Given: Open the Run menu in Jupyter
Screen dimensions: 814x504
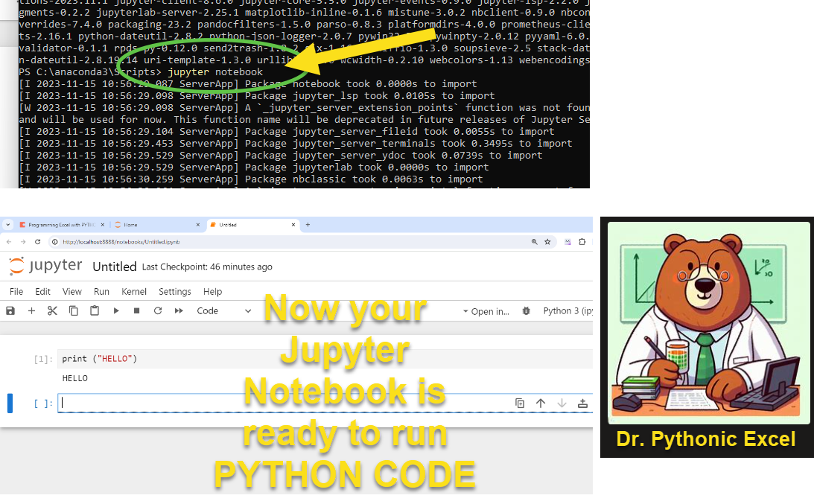Looking at the screenshot, I should 101,292.
